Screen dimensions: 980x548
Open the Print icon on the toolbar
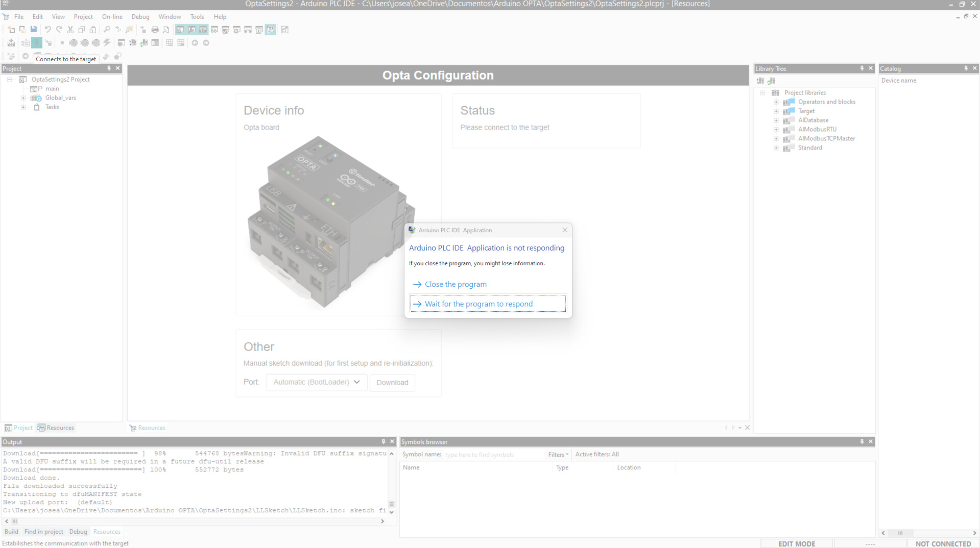[x=155, y=29]
